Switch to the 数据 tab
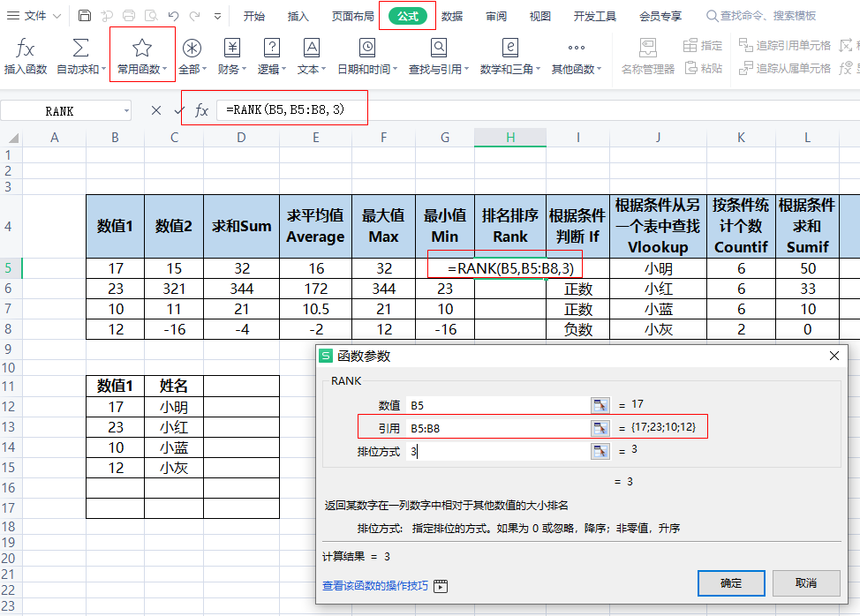 (452, 17)
